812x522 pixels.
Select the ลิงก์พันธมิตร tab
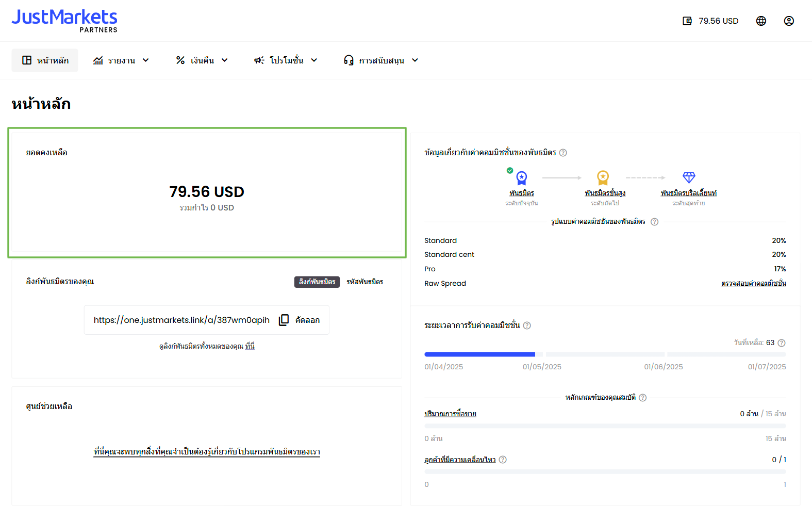click(x=317, y=282)
